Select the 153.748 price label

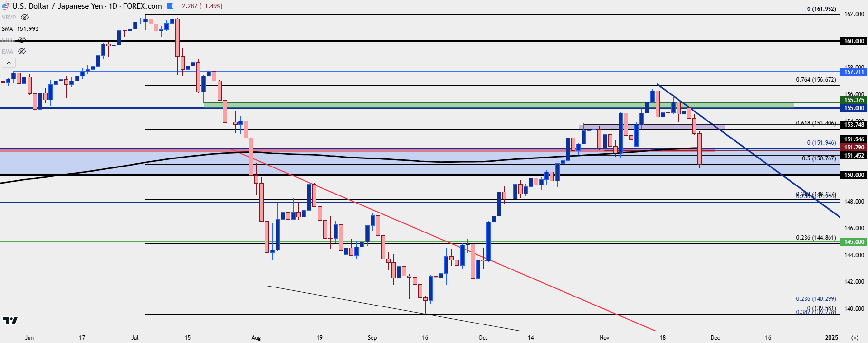(854, 125)
